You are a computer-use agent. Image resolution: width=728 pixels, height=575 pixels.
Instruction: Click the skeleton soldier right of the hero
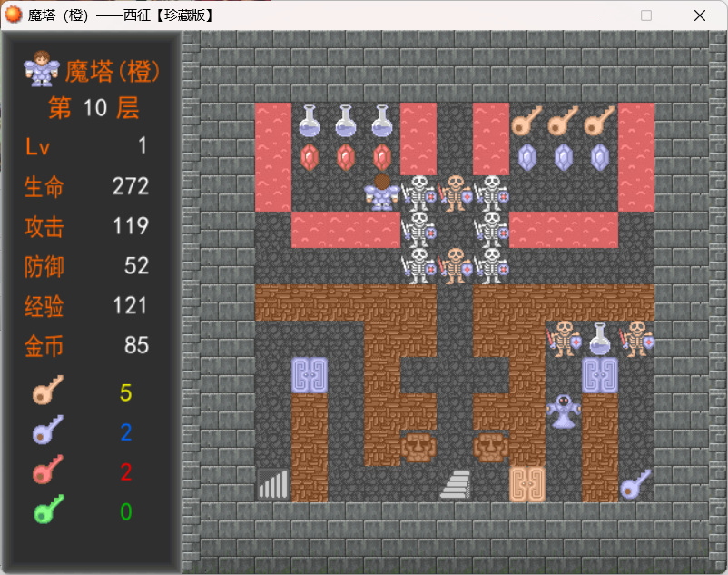pos(418,193)
